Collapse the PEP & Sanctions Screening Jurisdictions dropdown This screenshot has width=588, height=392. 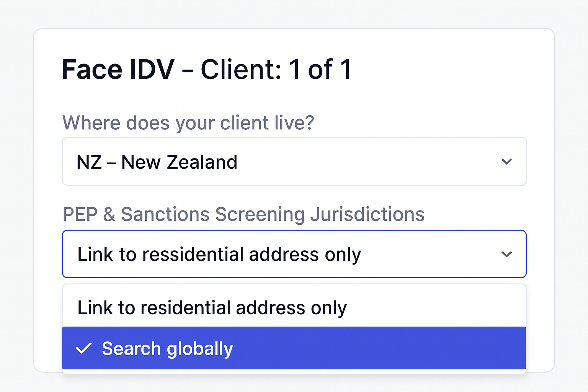[x=294, y=254]
